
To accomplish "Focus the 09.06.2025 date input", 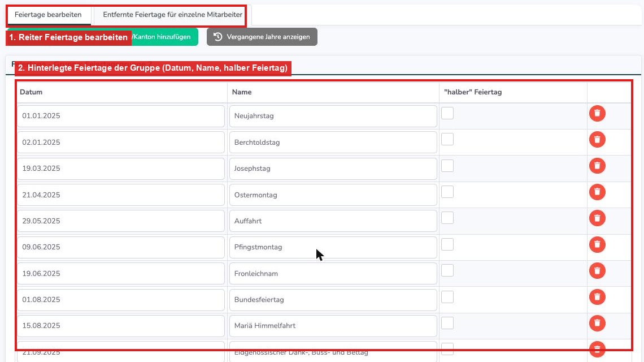I will click(121, 247).
